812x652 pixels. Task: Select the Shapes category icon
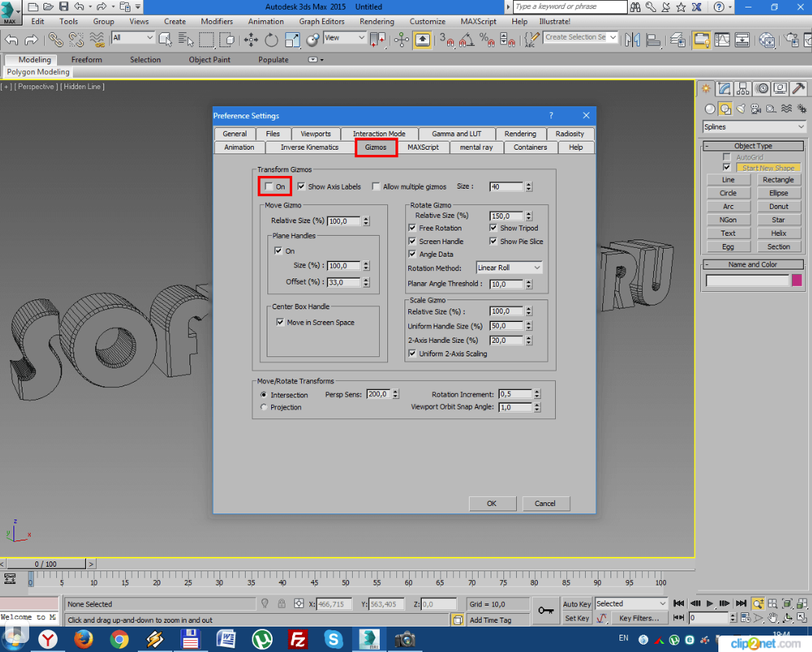(x=726, y=109)
